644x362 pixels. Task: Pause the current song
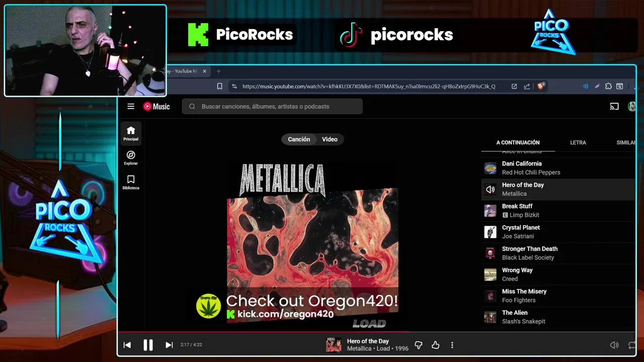[148, 345]
